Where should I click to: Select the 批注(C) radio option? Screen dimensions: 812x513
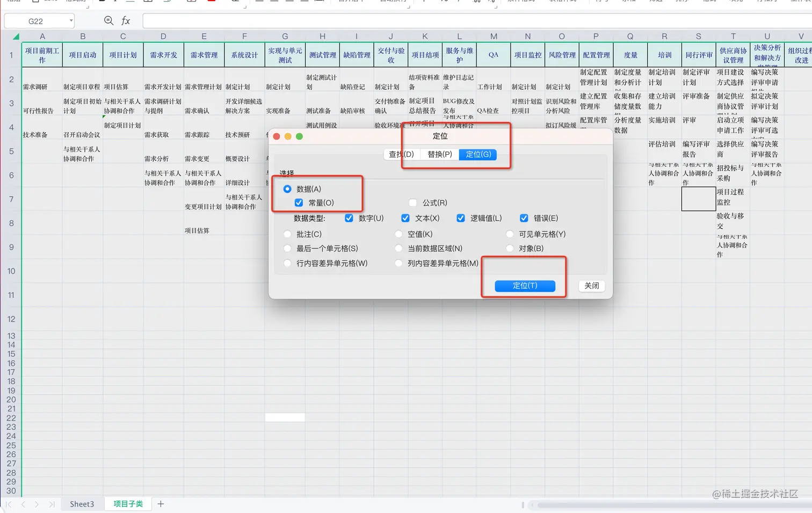tap(287, 234)
